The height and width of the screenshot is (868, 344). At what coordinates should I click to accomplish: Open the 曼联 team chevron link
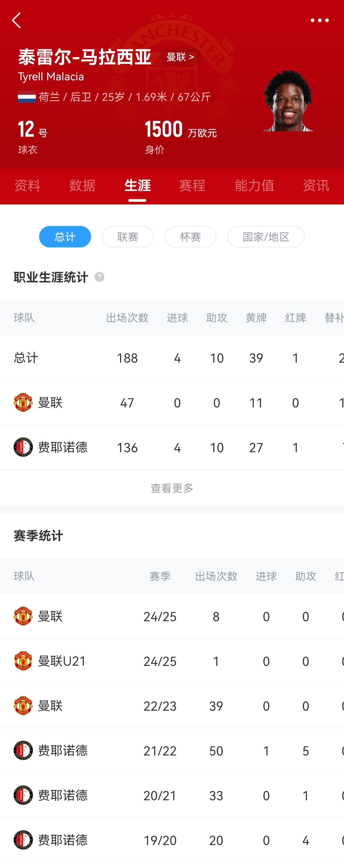(x=180, y=57)
